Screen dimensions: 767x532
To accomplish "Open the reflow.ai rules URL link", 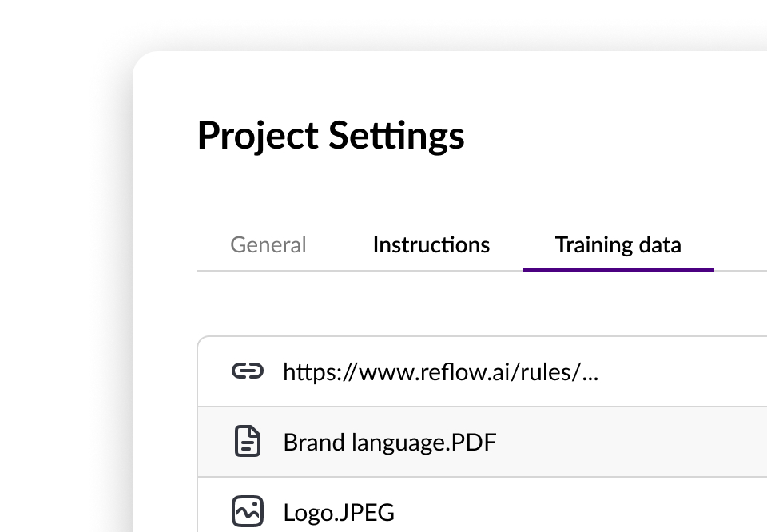I will (x=440, y=371).
